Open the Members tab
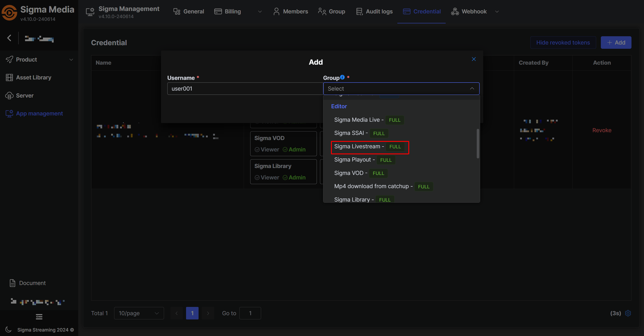 click(290, 11)
